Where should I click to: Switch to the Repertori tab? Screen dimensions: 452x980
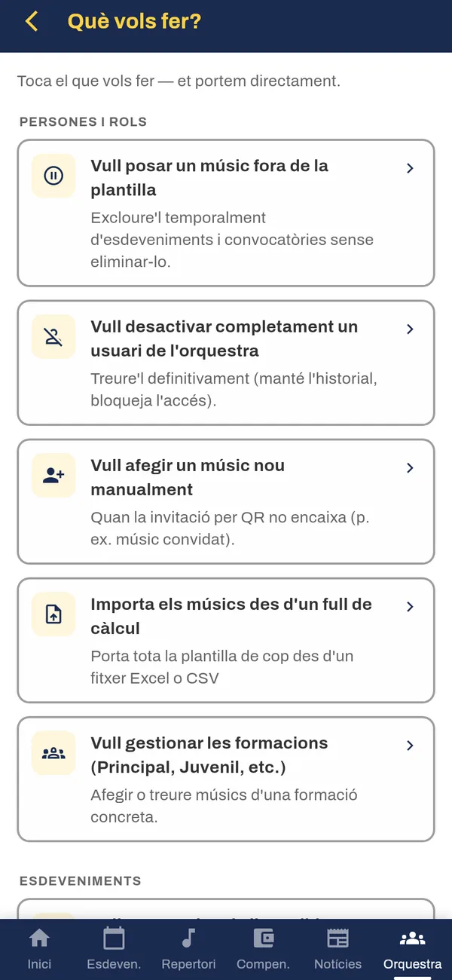(188, 949)
